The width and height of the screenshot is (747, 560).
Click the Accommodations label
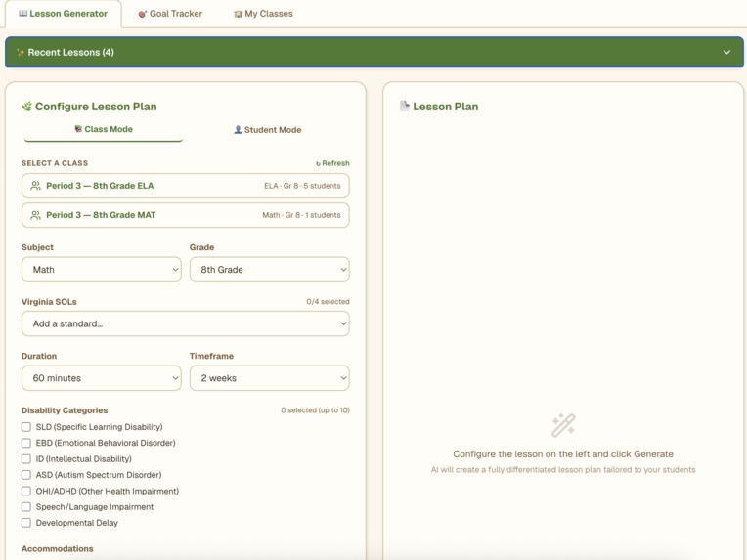click(57, 549)
